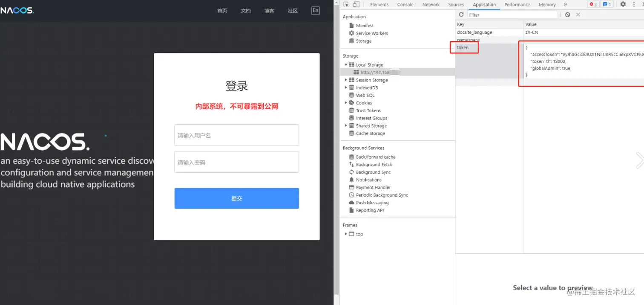Focus the storage Filter input box
644x305 pixels.
tap(512, 15)
